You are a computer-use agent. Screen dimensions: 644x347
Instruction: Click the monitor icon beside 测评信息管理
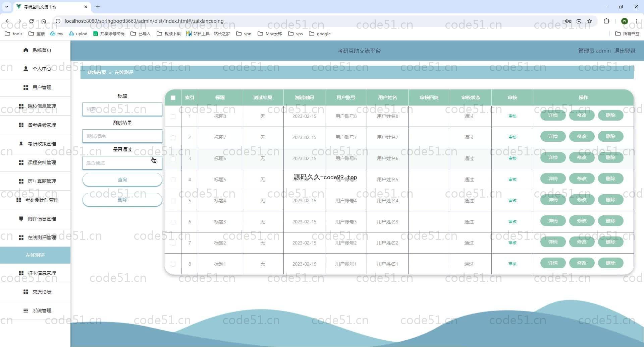pyautogui.click(x=21, y=219)
